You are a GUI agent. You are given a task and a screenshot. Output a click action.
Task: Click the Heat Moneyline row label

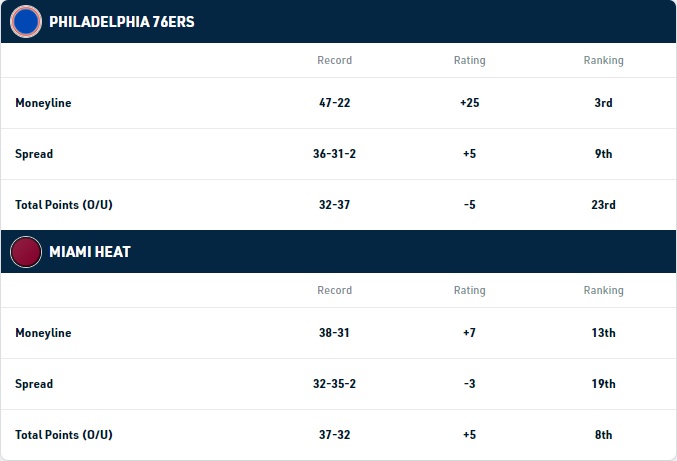(x=43, y=333)
